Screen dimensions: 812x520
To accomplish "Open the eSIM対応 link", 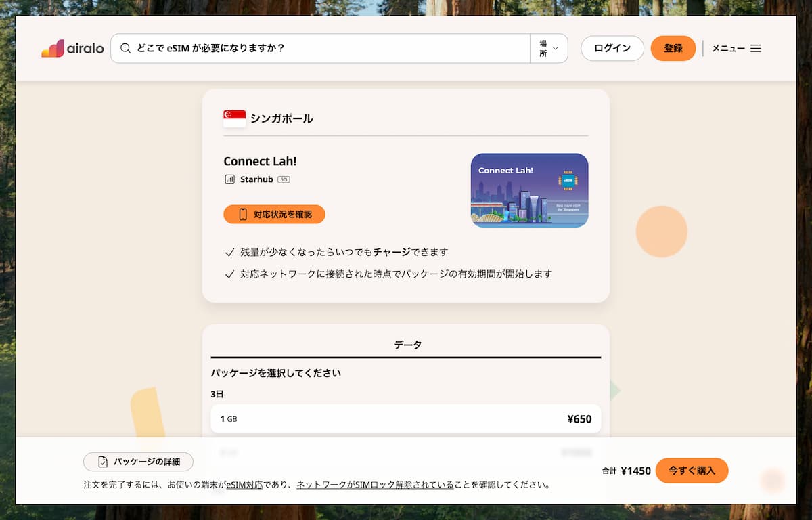I will 244,485.
